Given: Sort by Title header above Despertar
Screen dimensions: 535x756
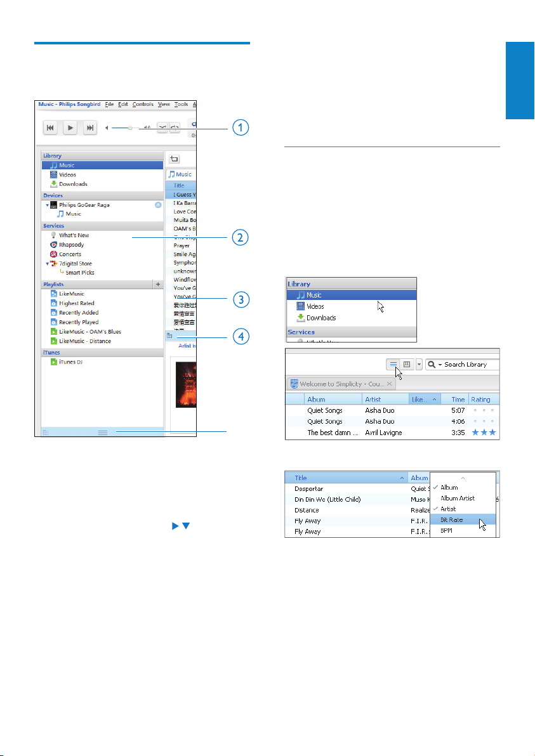Looking at the screenshot, I should [x=347, y=478].
